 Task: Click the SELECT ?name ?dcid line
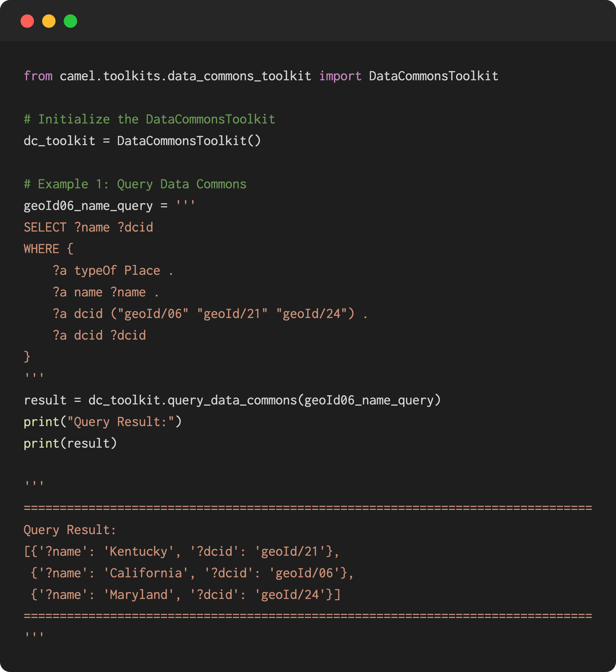pyautogui.click(x=88, y=227)
